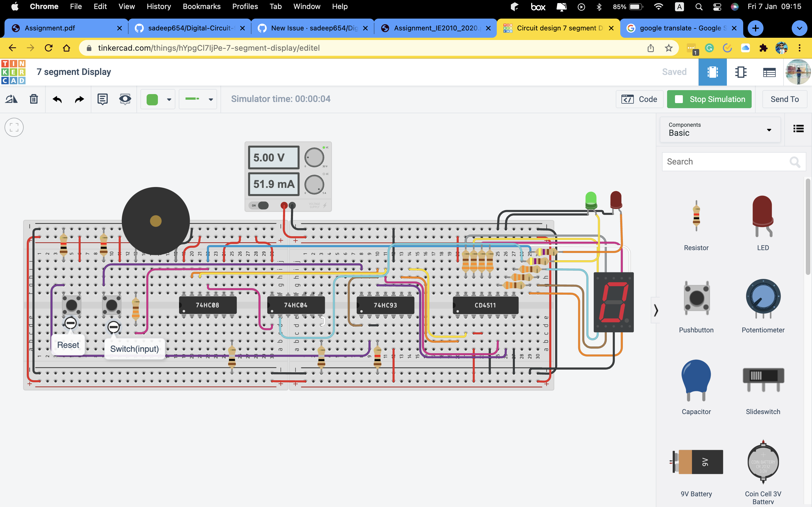
Task: Expand the wire color dropdown arrow
Action: pyautogui.click(x=169, y=99)
